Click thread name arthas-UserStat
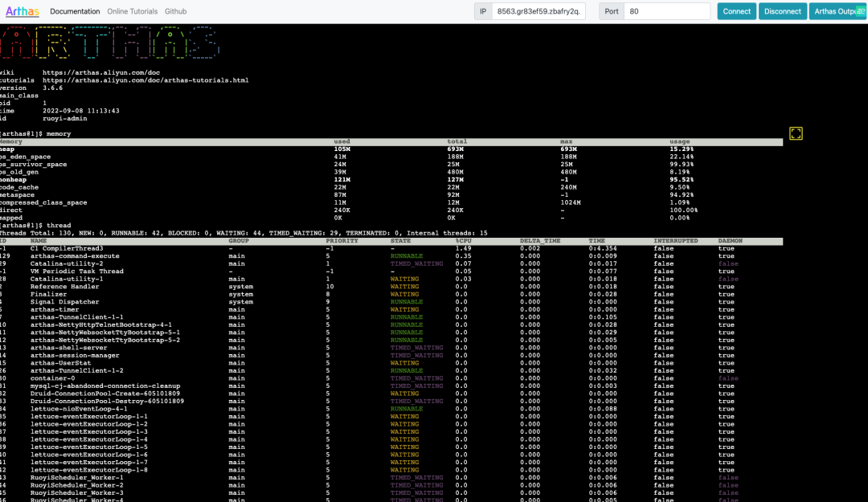This screenshot has width=868, height=502. click(x=61, y=363)
